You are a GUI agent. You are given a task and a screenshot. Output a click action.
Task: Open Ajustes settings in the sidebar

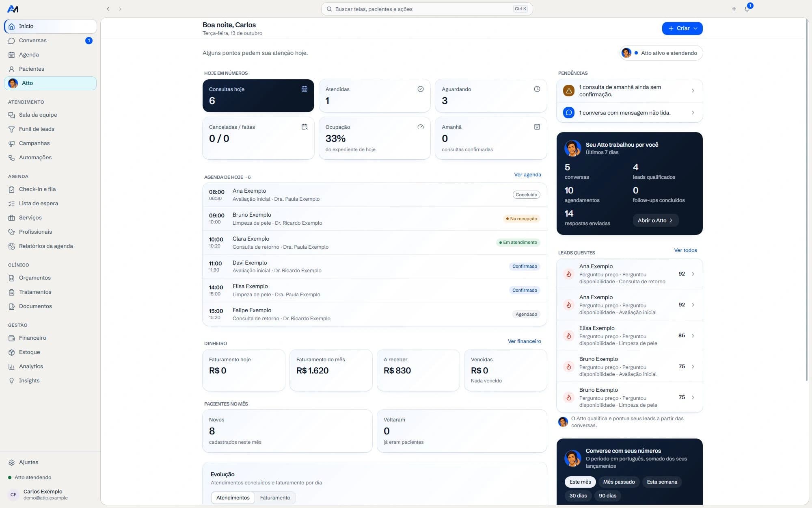click(x=50, y=462)
